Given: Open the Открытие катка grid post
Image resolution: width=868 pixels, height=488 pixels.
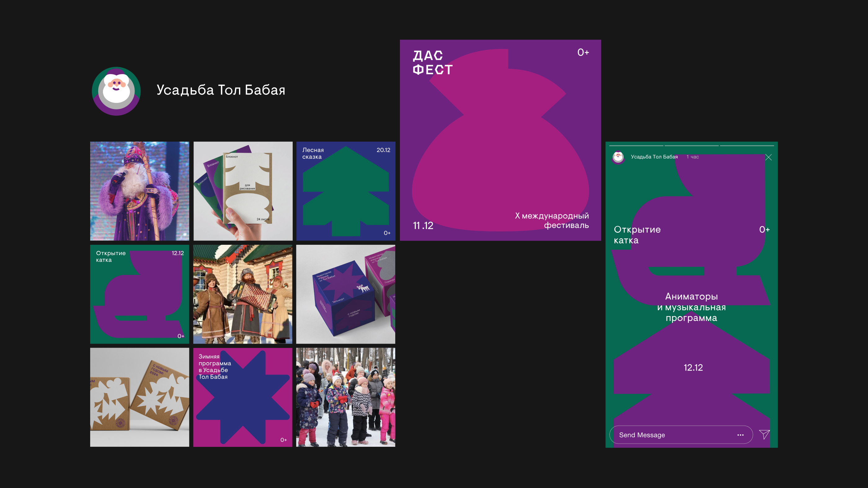Looking at the screenshot, I should point(139,294).
